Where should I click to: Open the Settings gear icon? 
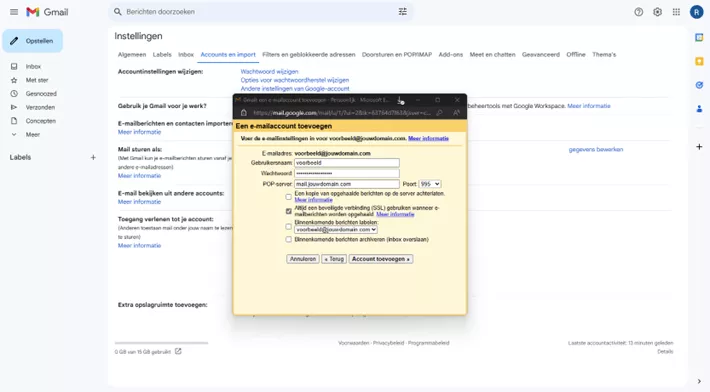coord(657,12)
